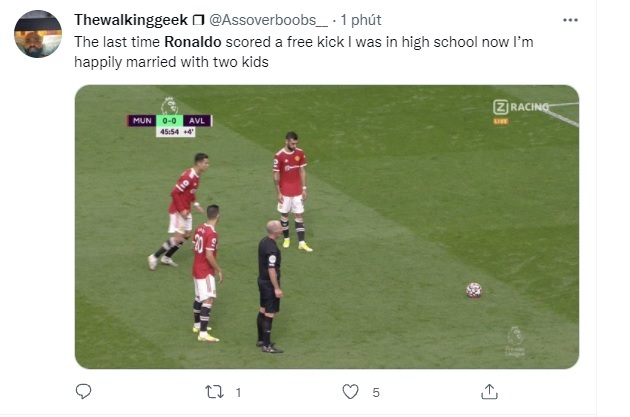
Task: Like the tweet with the heart icon
Action: click(351, 392)
